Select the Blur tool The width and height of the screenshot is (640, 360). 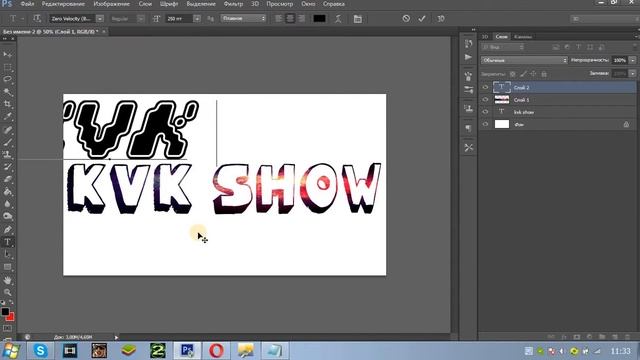(x=7, y=204)
